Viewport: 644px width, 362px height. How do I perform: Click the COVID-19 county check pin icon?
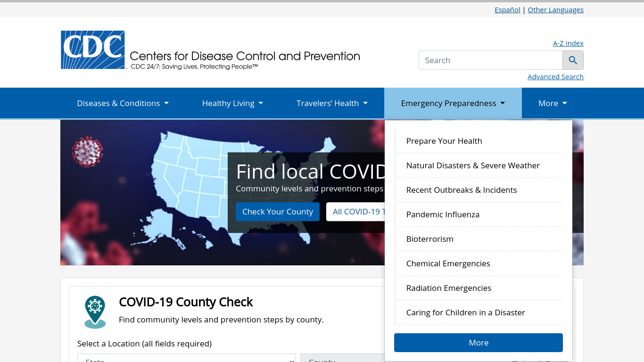[95, 312]
